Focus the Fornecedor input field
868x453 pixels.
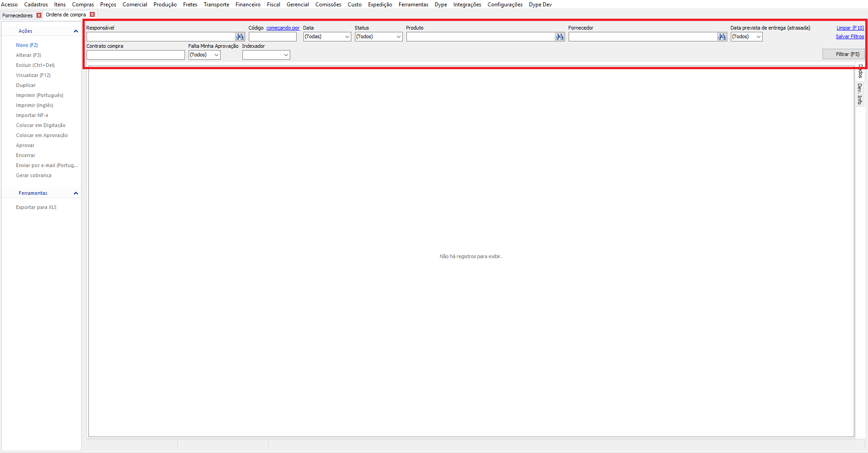click(643, 37)
